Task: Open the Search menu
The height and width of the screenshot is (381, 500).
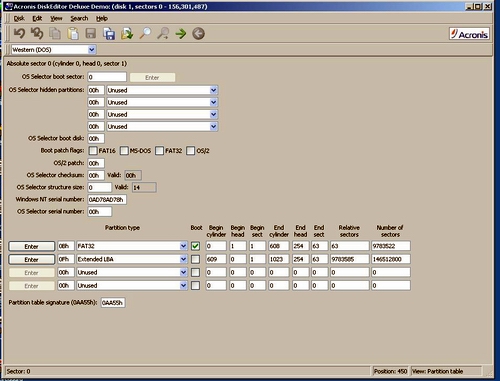Action: (x=79, y=18)
